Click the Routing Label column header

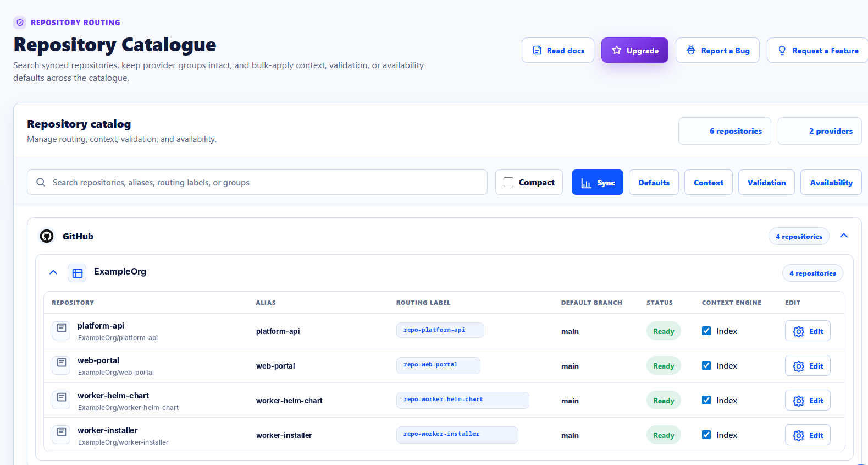(423, 303)
